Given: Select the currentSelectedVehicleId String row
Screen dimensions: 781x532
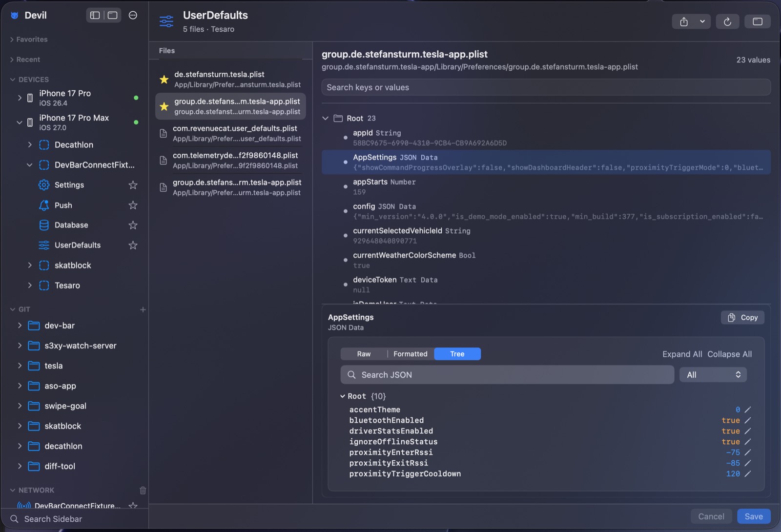Looking at the screenshot, I should [546, 236].
